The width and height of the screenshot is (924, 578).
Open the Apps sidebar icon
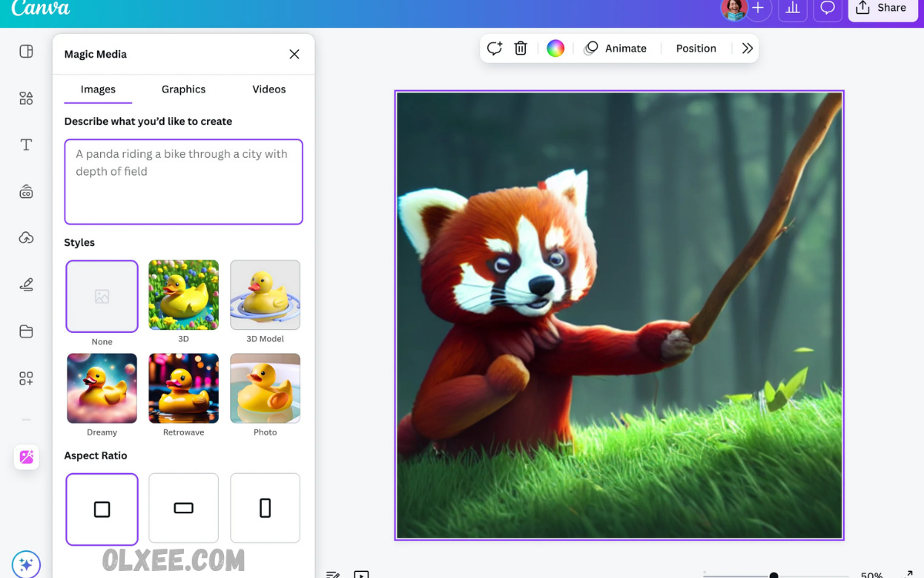(x=26, y=378)
